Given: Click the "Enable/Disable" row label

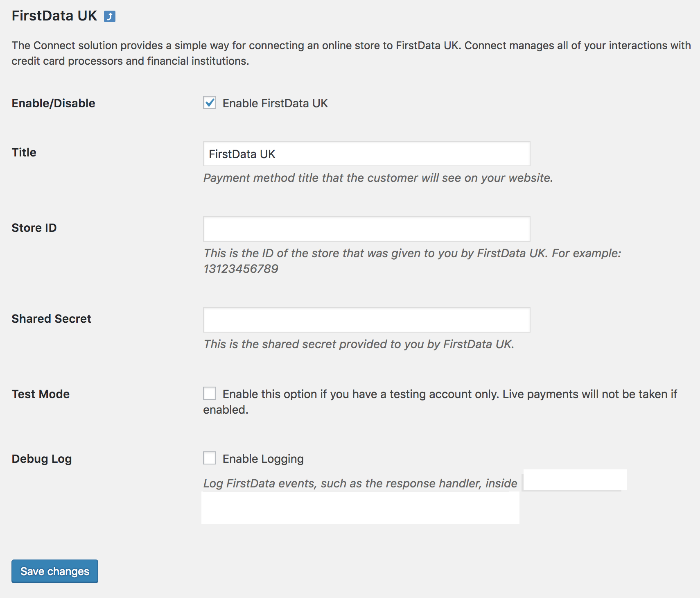Looking at the screenshot, I should tap(53, 104).
